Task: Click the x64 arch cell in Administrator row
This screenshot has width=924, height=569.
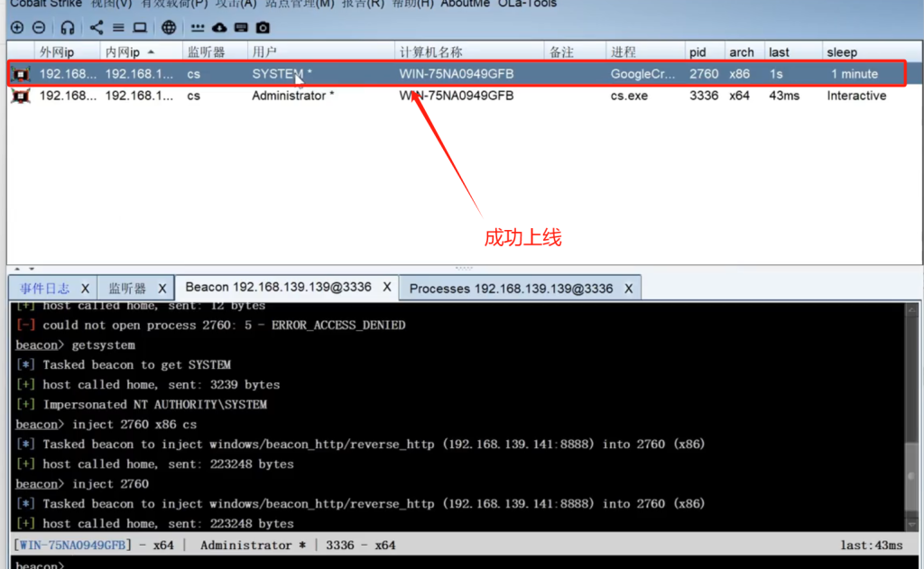Action: (x=739, y=96)
